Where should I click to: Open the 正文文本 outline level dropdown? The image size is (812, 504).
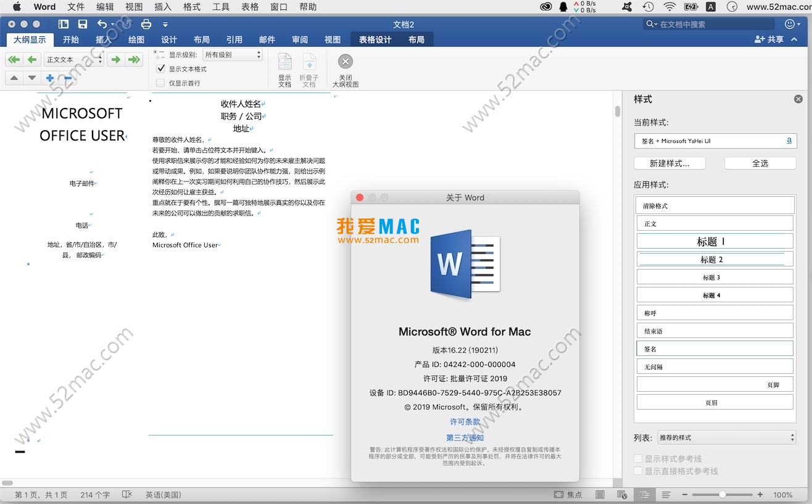74,60
